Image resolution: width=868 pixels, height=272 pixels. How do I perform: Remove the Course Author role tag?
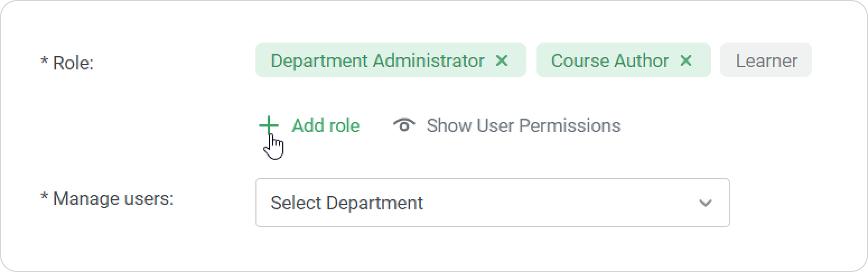point(685,60)
